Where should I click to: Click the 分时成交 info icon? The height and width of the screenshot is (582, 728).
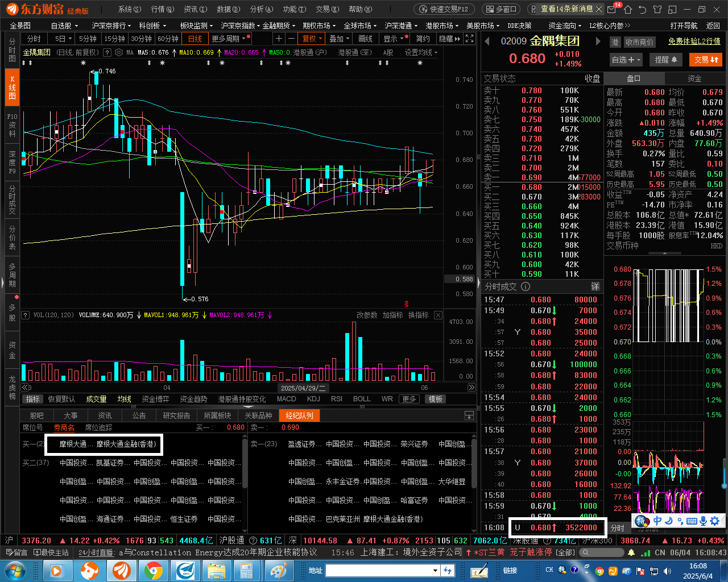[x=526, y=286]
